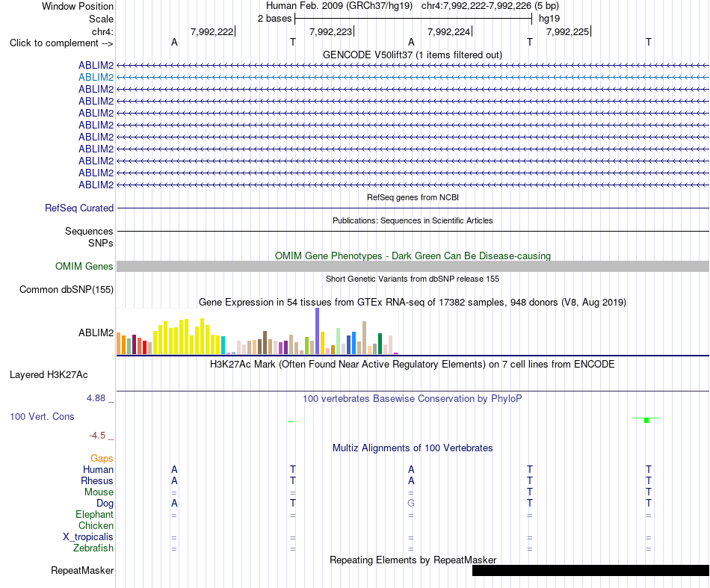
Task: Click the 'Click to complement -->' label
Action: point(61,43)
